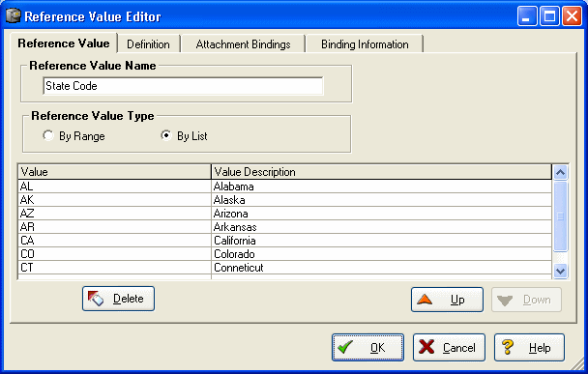
Task: Open the Attachment Bindings tab
Action: tap(244, 44)
